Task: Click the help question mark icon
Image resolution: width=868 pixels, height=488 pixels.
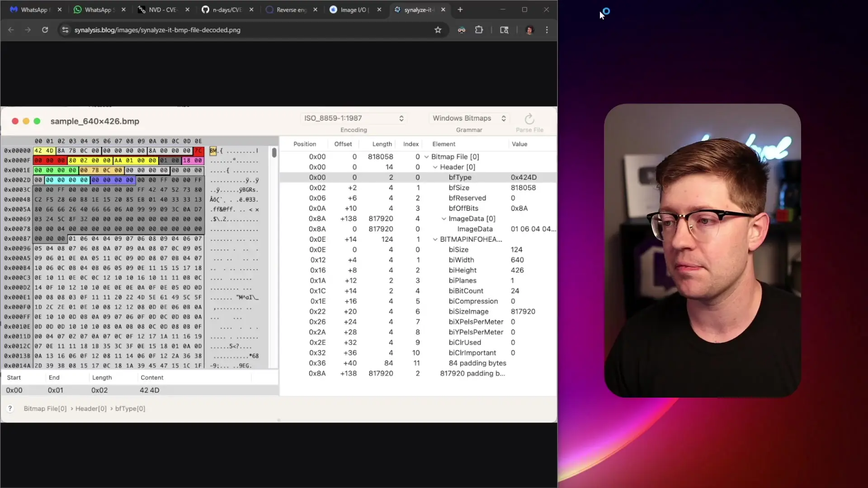Action: click(x=10, y=408)
